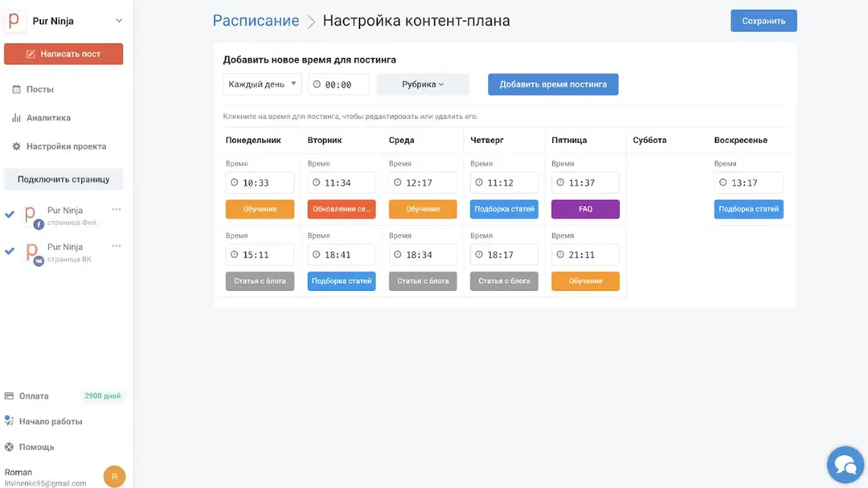Image resolution: width=868 pixels, height=488 pixels.
Task: Click the lifebuoy icon beside Помощь
Action: pyautogui.click(x=9, y=447)
